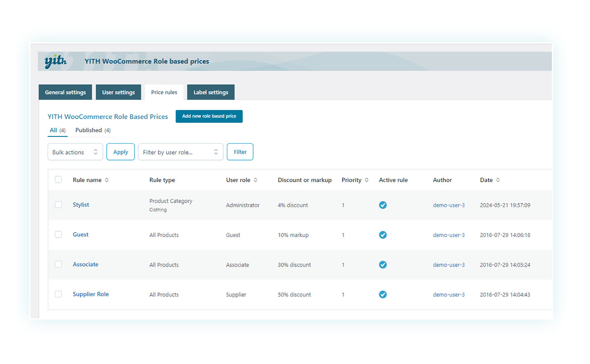Toggle active rule checkmark for Stylist
Viewport: 590px width, 364px height.
point(383,205)
